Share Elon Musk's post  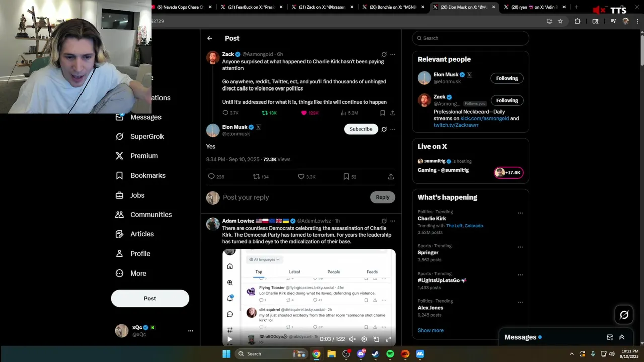391,177
